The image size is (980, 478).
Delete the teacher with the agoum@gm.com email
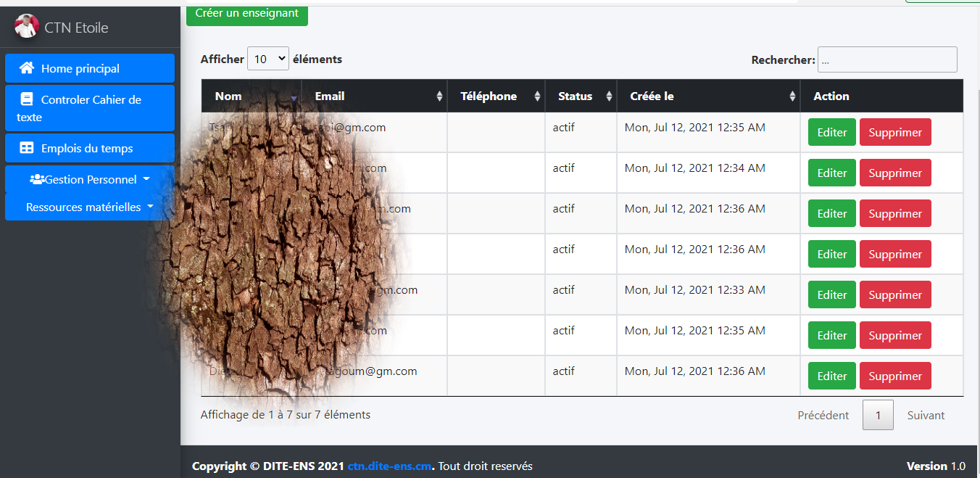895,376
